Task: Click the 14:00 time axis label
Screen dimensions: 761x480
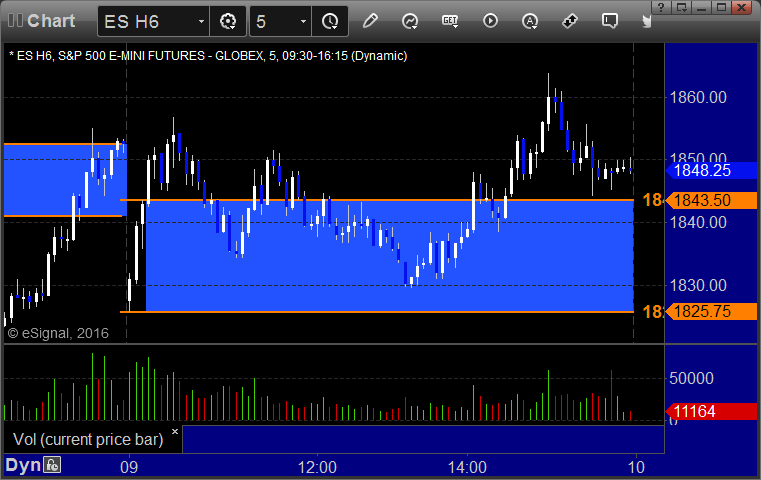Action: tap(467, 467)
